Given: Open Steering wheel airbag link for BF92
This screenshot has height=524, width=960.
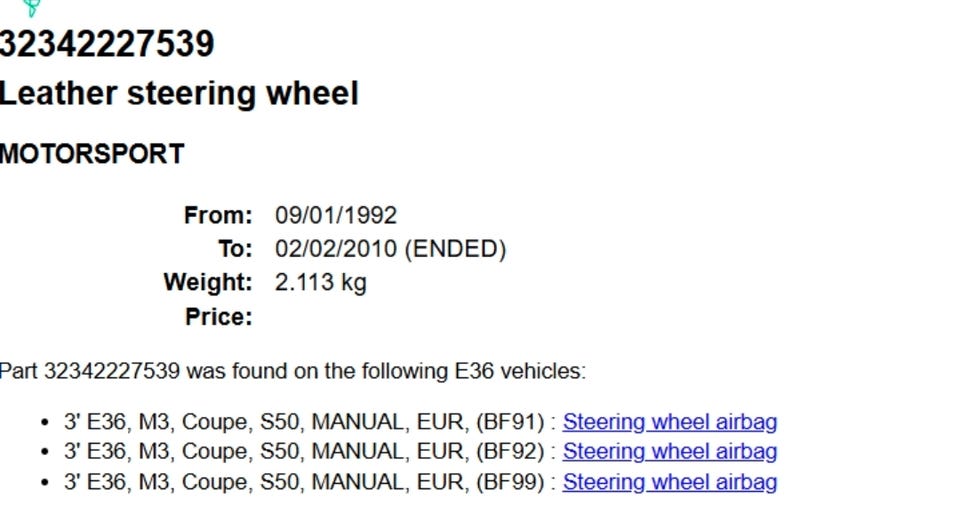Looking at the screenshot, I should tap(669, 452).
